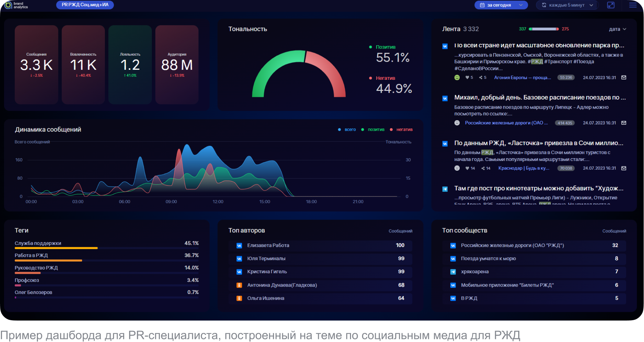644x342 pixels.
Task: Open post 'Там где пост про кинотеатры'
Action: (539, 188)
